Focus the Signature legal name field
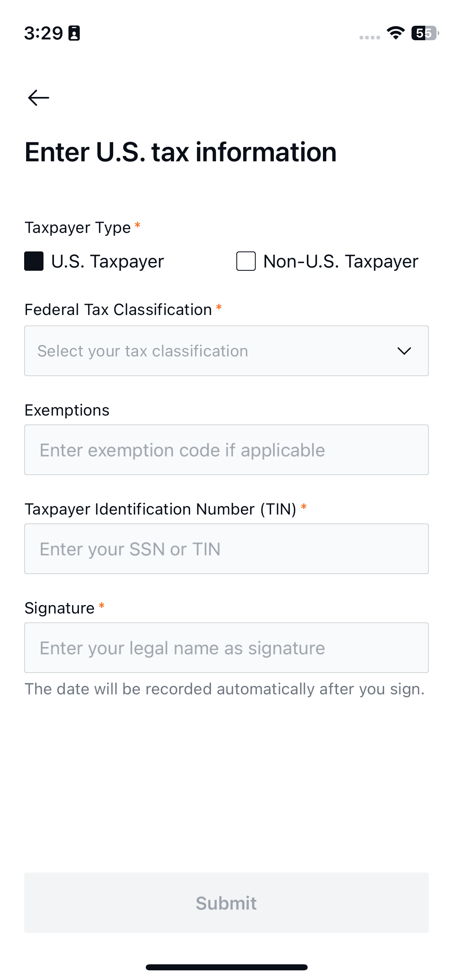 [226, 648]
